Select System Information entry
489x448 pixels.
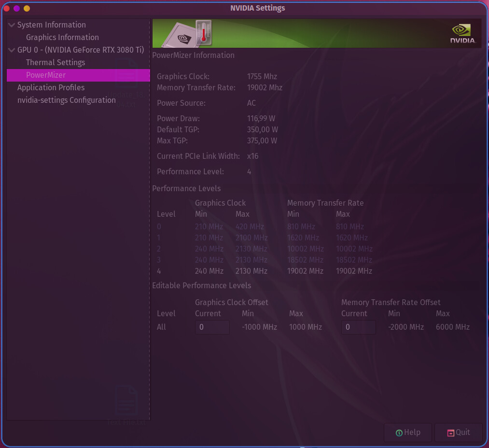pyautogui.click(x=52, y=25)
